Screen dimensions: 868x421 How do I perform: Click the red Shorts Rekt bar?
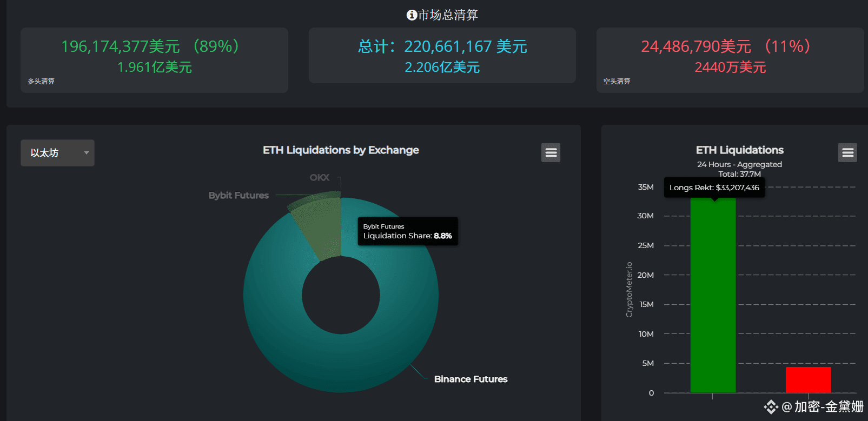808,380
